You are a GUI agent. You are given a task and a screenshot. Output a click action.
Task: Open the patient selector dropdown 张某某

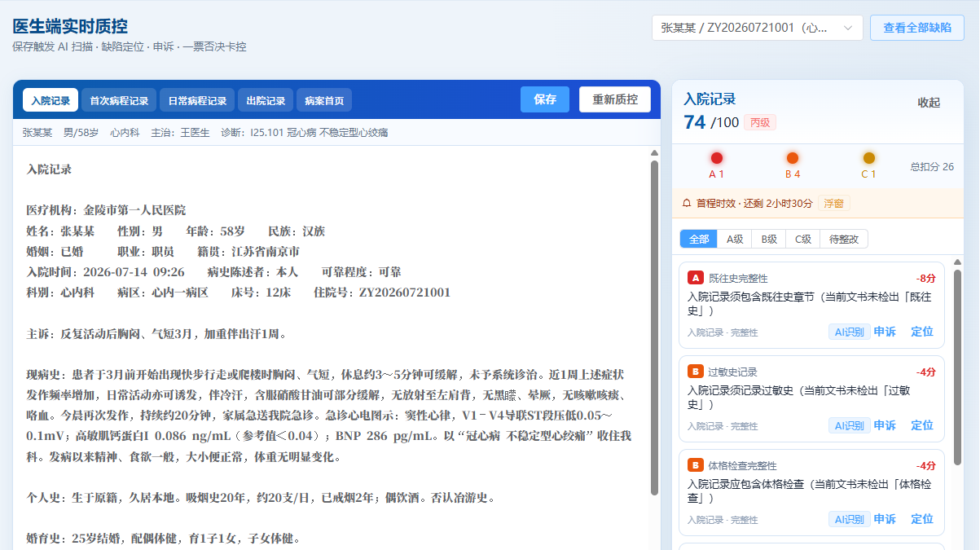tap(757, 28)
